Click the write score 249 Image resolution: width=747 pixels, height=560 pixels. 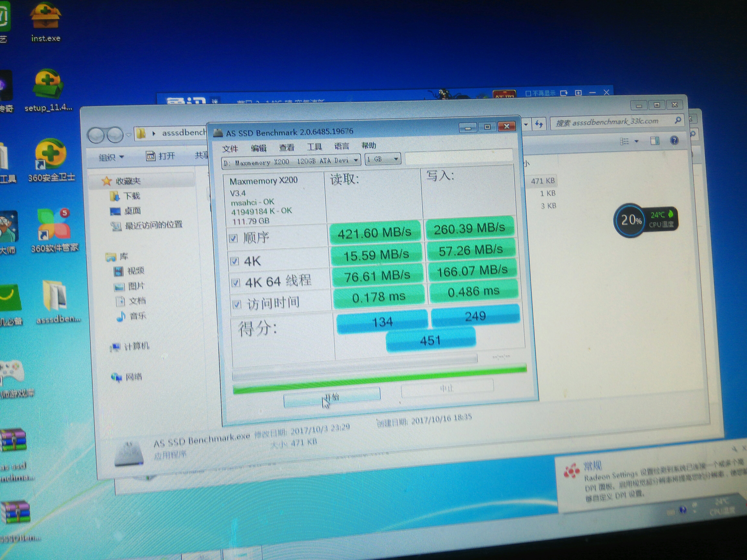(x=475, y=316)
